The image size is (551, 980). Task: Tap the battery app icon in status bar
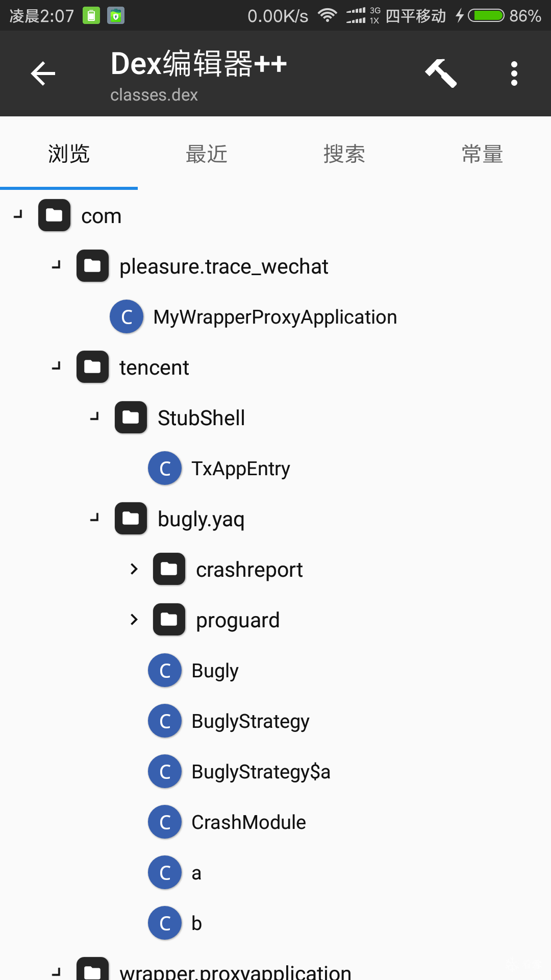(91, 16)
